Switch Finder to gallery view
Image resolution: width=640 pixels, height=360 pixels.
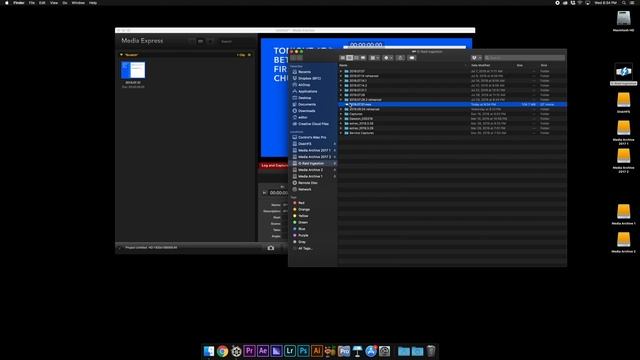pos(363,58)
